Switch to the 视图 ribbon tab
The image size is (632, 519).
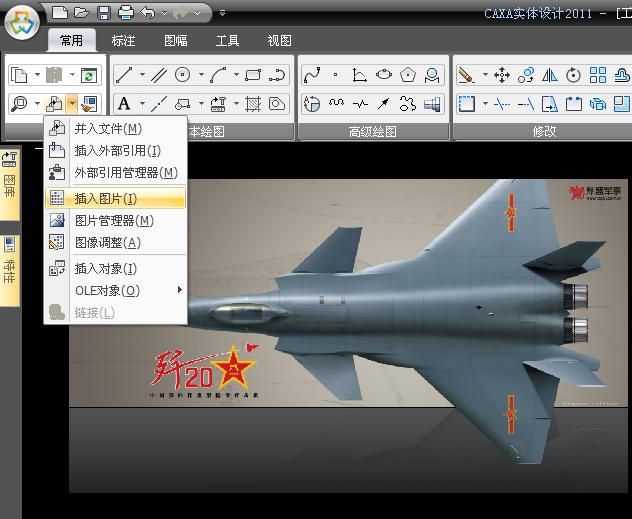(x=280, y=41)
